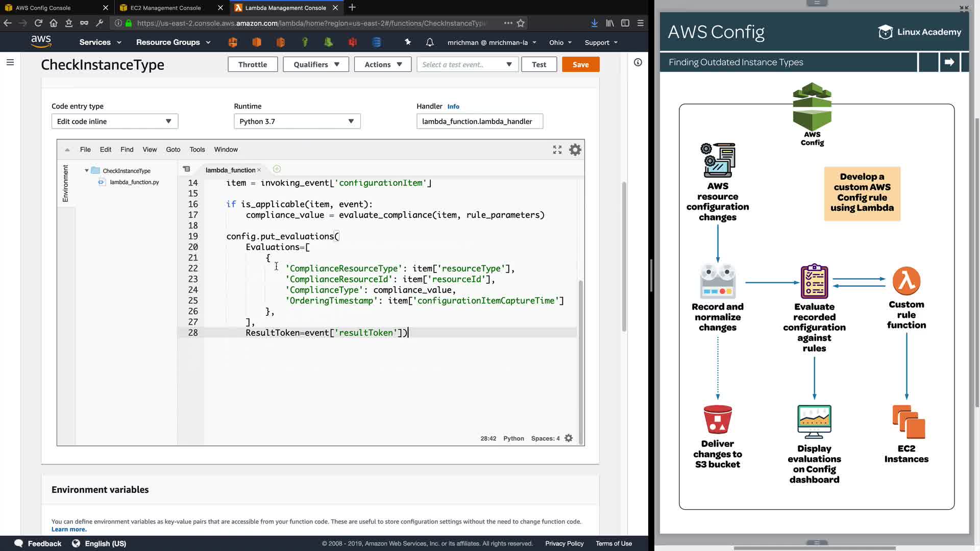Open the Learn more link
980x551 pixels.
(69, 530)
